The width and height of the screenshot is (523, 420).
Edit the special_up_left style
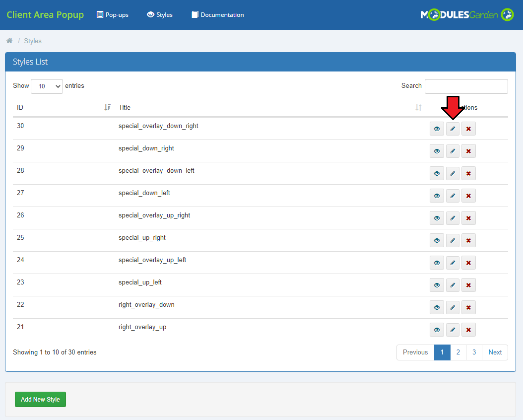(x=453, y=285)
